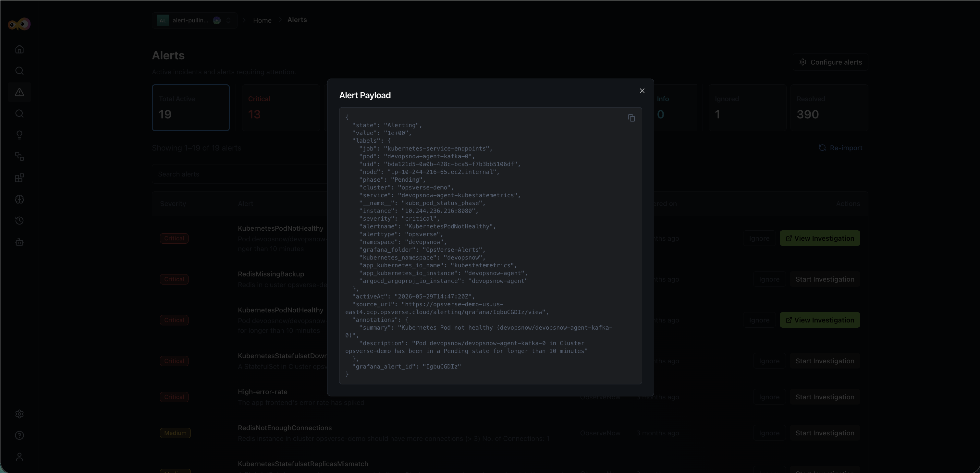Go to the Home breadcrumb

tap(262, 20)
